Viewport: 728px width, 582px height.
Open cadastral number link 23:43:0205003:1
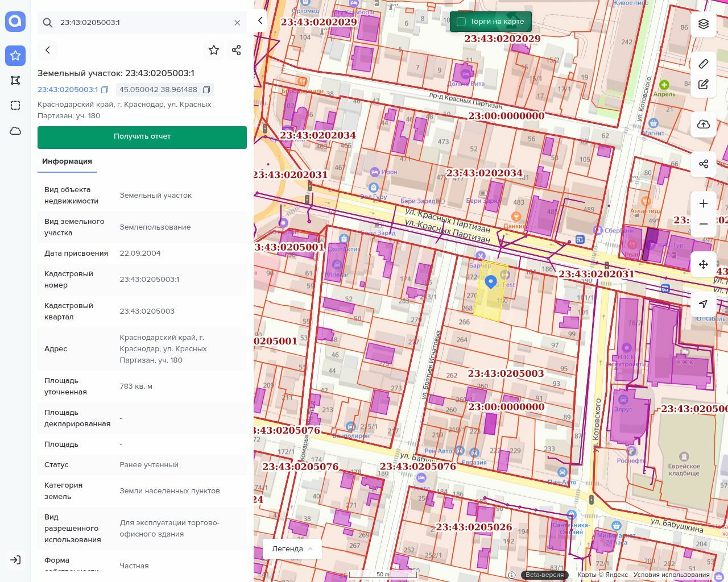pyautogui.click(x=67, y=90)
